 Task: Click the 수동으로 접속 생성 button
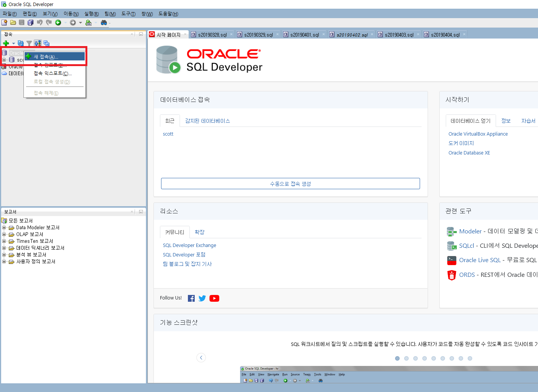click(290, 184)
